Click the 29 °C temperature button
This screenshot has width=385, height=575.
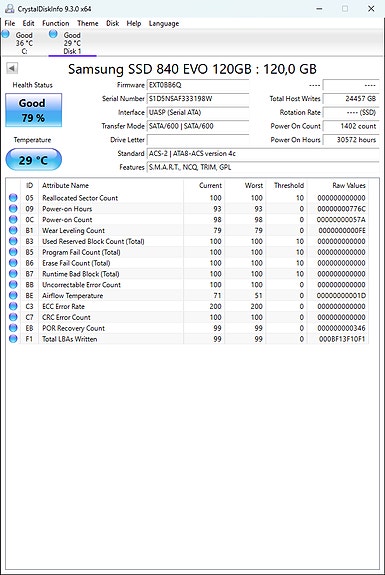tap(33, 160)
